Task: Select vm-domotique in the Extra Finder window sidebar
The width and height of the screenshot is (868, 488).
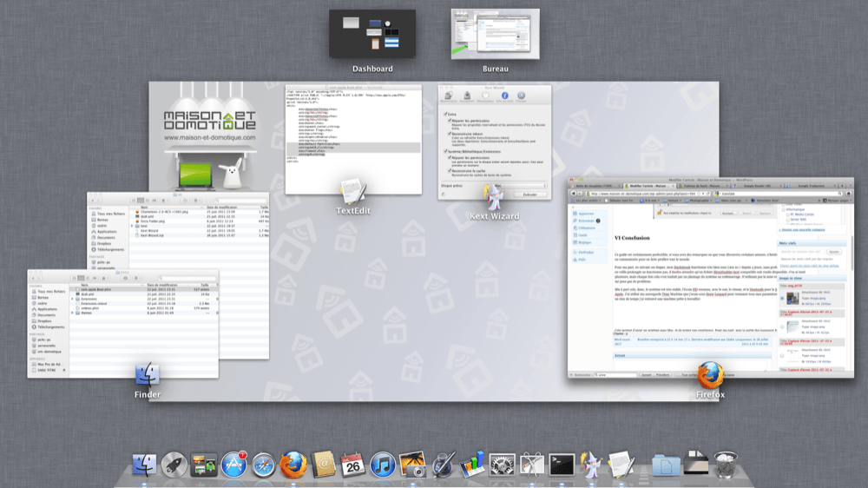Action: (x=49, y=352)
